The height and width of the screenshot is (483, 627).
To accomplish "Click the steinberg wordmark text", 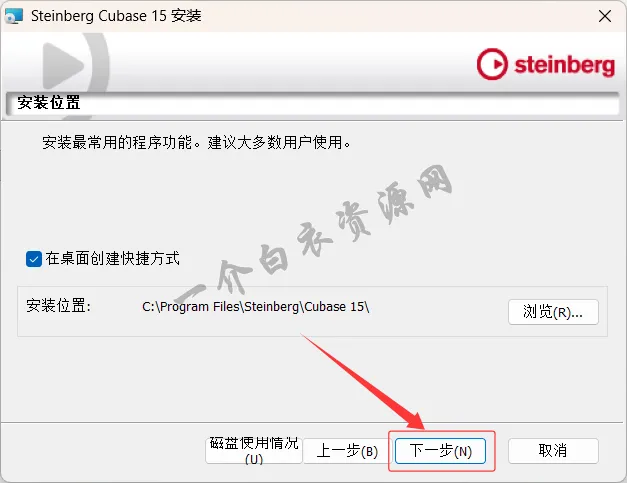I will 564,66.
